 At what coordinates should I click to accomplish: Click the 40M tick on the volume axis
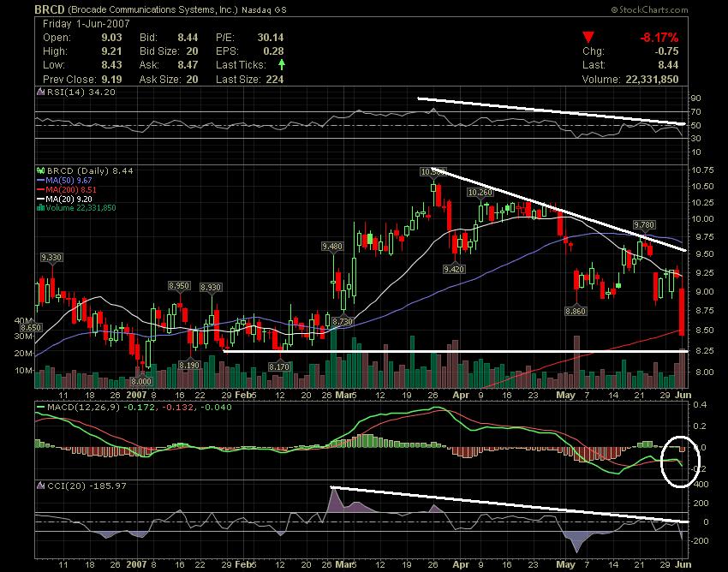tap(23, 320)
